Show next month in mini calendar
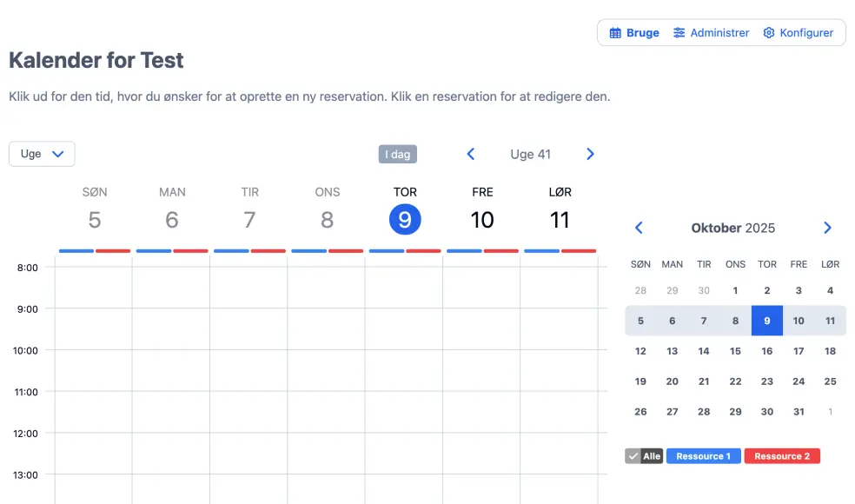Viewport: 855px width, 504px height. 827,228
